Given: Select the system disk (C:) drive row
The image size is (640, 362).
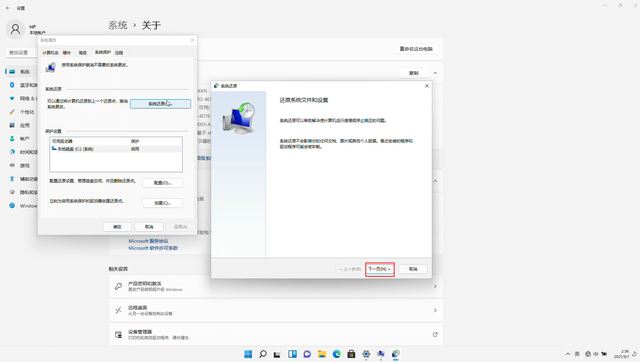Looking at the screenshot, I should coord(116,149).
